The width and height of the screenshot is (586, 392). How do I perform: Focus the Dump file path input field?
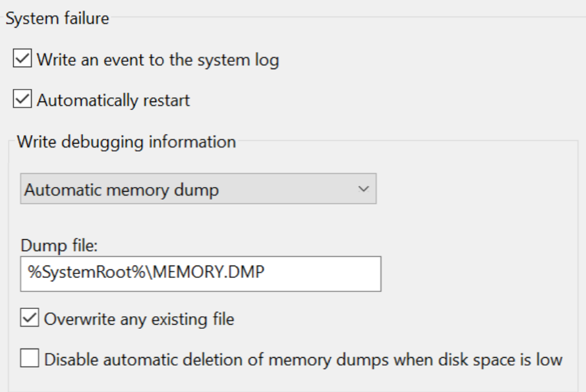200,274
